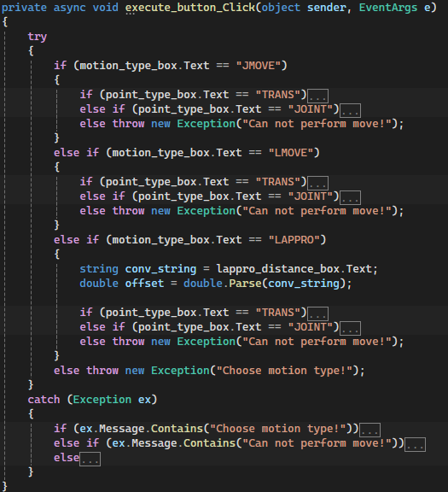
Task: Expand collapsed block after Contains "Choose motion type!"
Action: pos(370,430)
